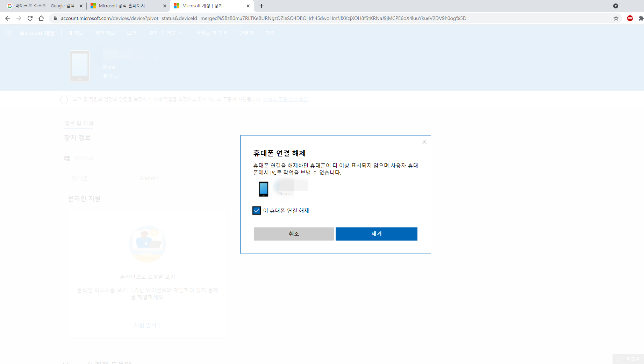Open the Chrome profile dropdown icon
The width and height of the screenshot is (644, 364).
[x=616, y=6]
